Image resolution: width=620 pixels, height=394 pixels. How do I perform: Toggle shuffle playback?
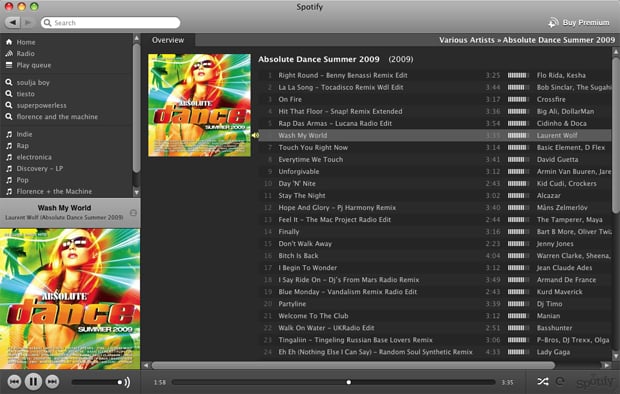click(543, 381)
